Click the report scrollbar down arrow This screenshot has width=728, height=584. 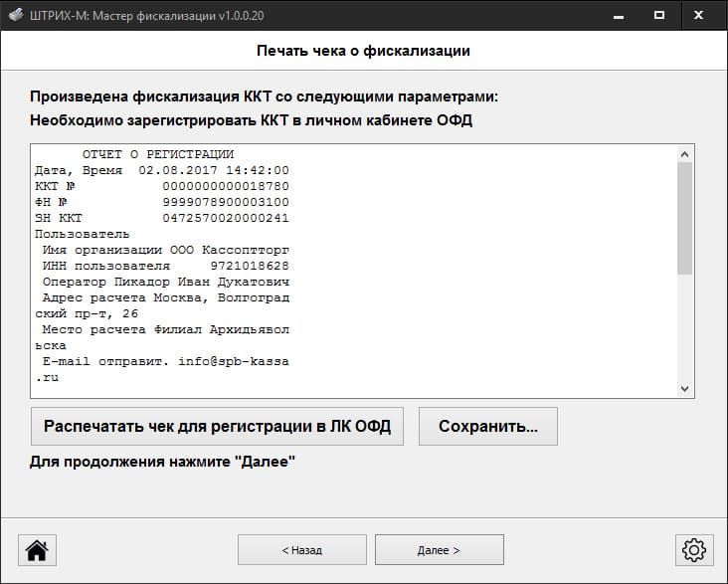[685, 388]
